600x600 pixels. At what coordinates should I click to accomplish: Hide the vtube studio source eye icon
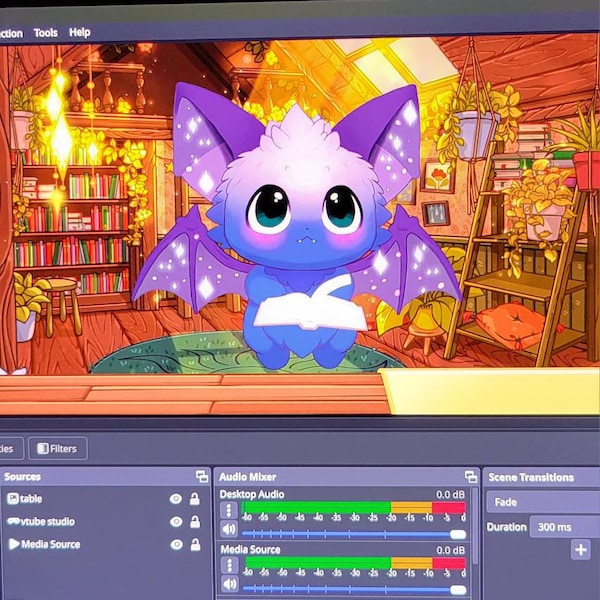tap(176, 522)
